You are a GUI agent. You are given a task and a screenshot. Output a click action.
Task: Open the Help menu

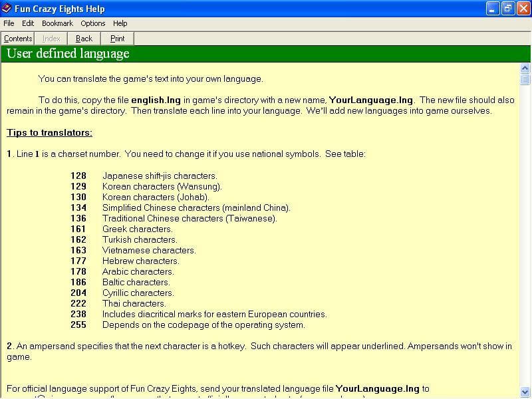click(x=120, y=23)
